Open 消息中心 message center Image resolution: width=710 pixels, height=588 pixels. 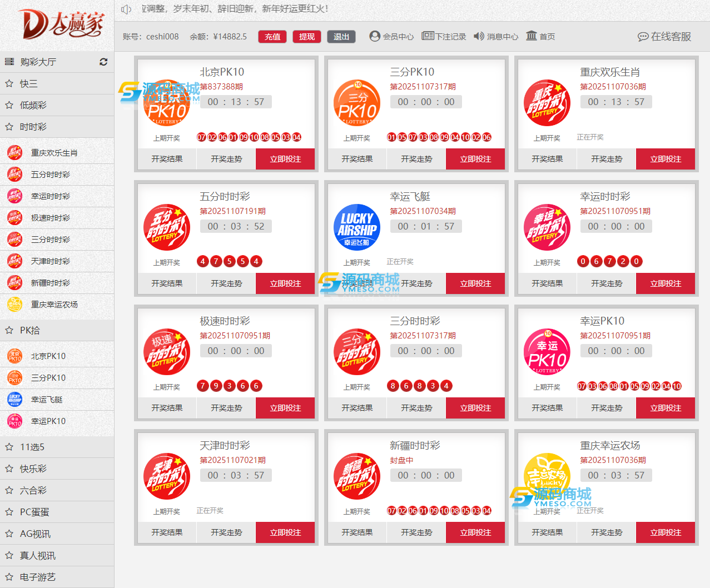click(x=495, y=36)
